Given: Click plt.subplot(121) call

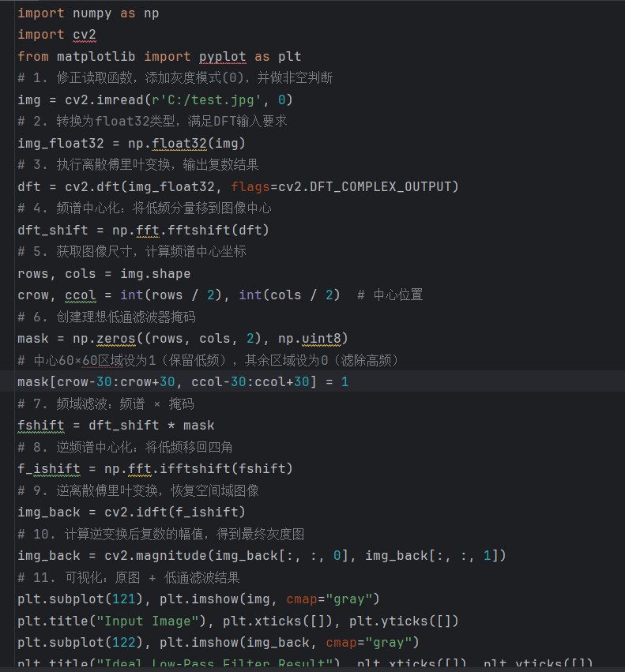Looking at the screenshot, I should [x=81, y=599].
